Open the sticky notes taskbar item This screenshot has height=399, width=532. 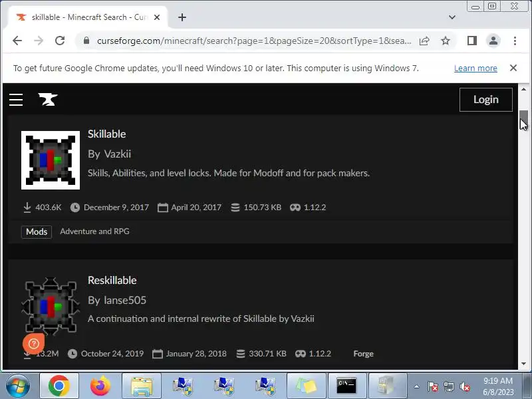pyautogui.click(x=306, y=386)
